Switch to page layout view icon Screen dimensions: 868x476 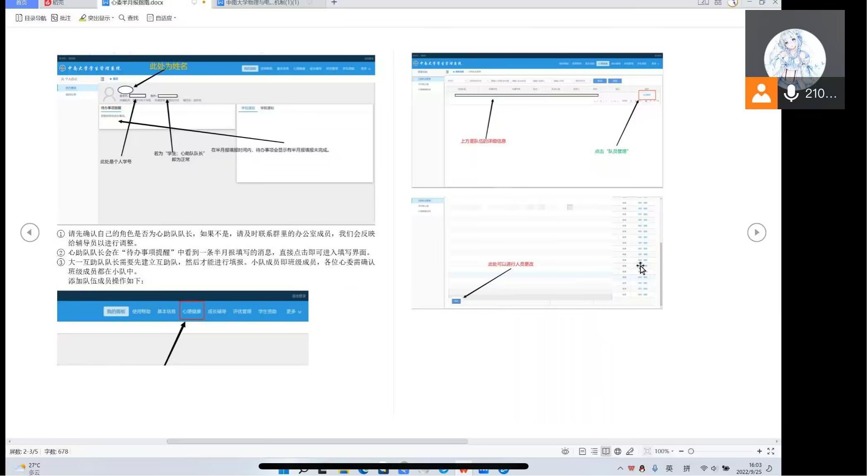[583, 452]
